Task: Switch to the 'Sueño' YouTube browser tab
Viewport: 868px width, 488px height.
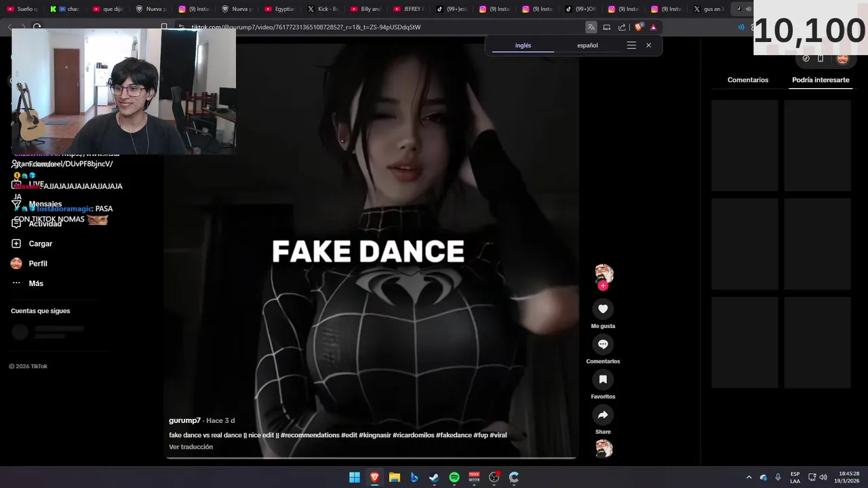Action: (22, 9)
